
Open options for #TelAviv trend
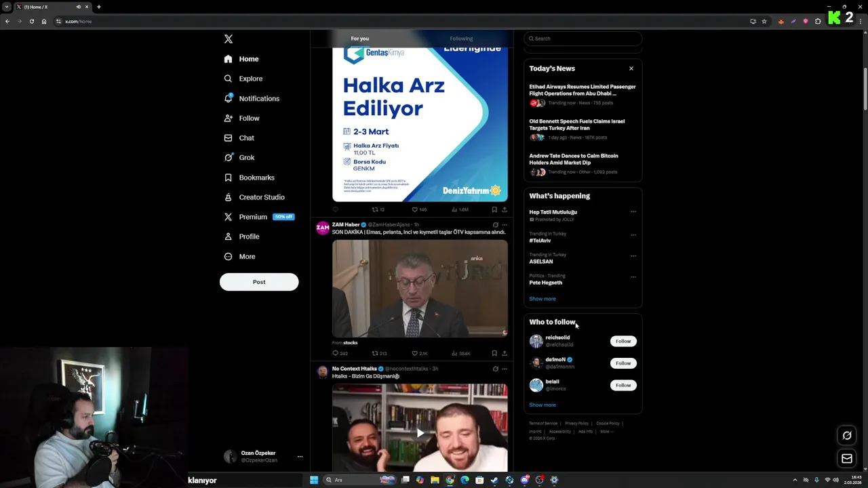(633, 235)
